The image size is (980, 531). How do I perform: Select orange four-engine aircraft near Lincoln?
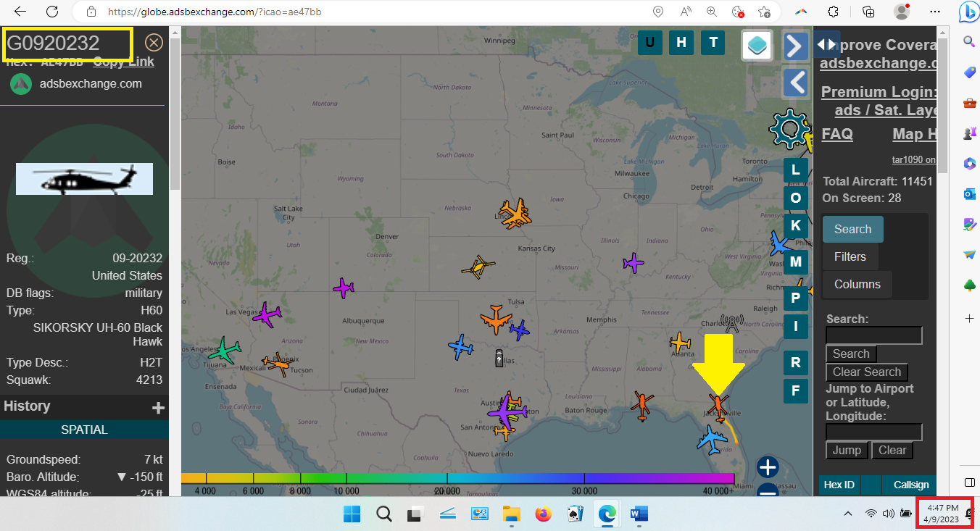(515, 214)
